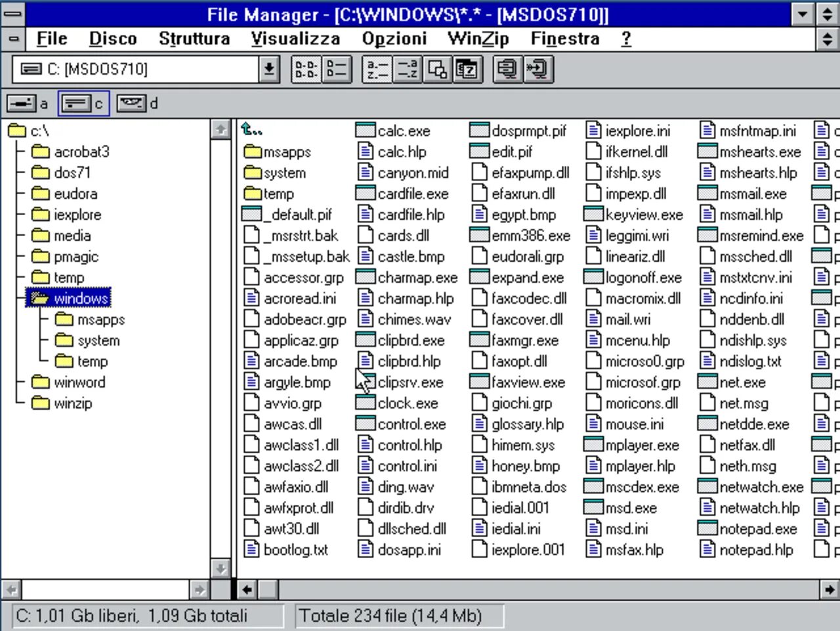Select the clock.exe program icon
Image resolution: width=840 pixels, height=631 pixels.
tap(366, 403)
